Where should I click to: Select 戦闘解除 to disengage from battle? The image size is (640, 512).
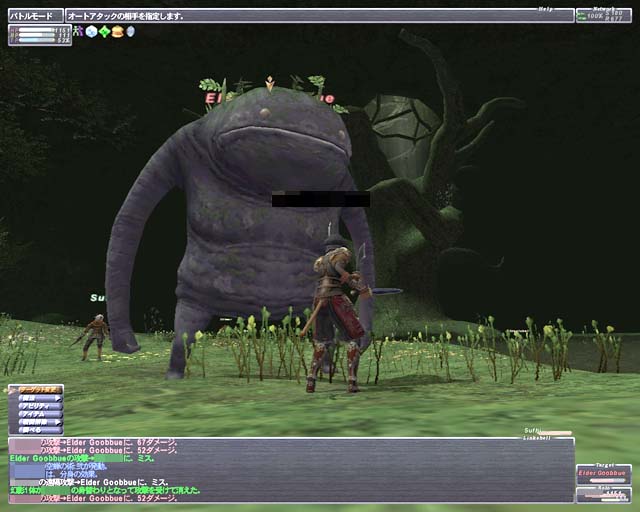pos(40,422)
